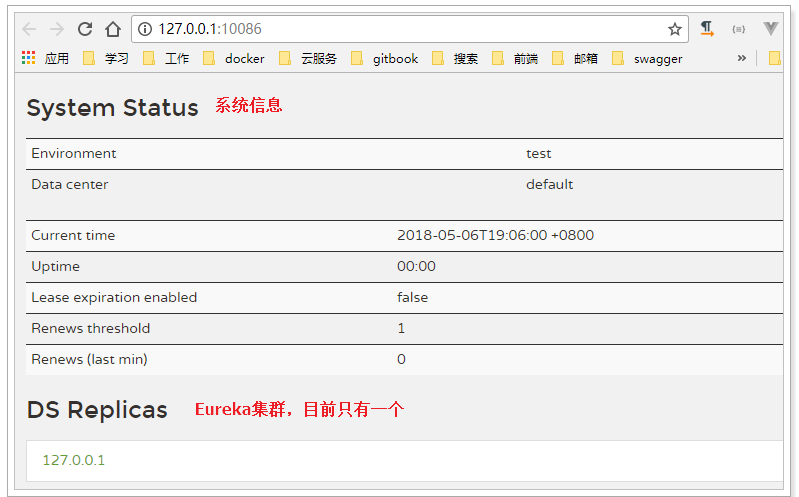Click the Environment row label
The image size is (799, 497).
pos(74,153)
